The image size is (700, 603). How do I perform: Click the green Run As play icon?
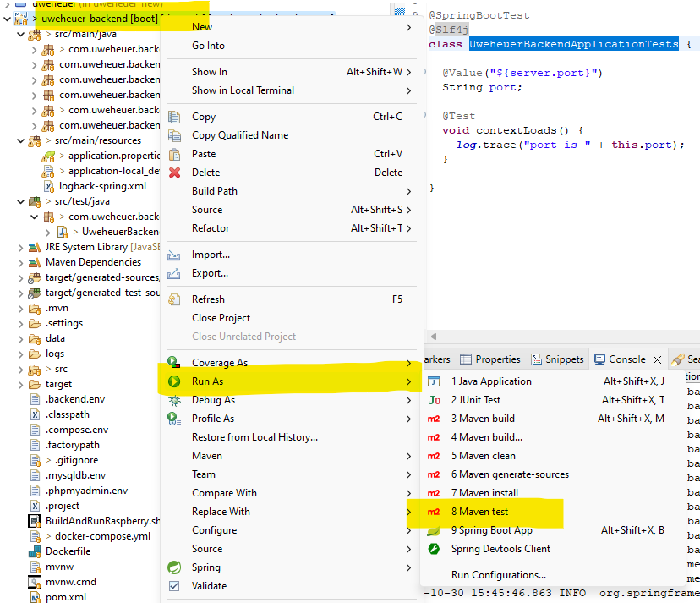click(175, 381)
